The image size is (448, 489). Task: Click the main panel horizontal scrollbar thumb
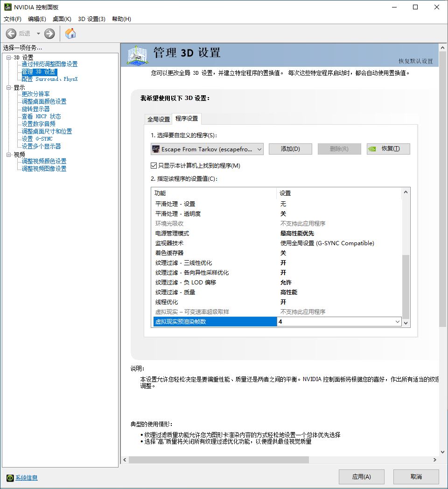click(219, 460)
